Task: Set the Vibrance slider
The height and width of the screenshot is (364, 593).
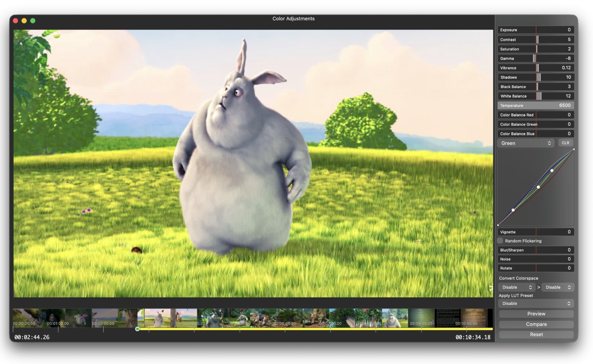Action: click(536, 68)
